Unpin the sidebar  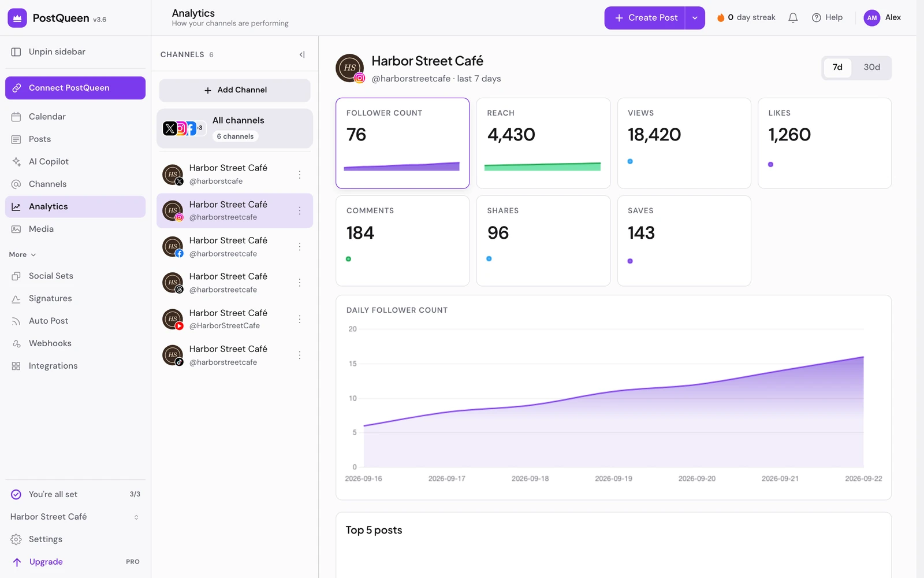coord(75,52)
